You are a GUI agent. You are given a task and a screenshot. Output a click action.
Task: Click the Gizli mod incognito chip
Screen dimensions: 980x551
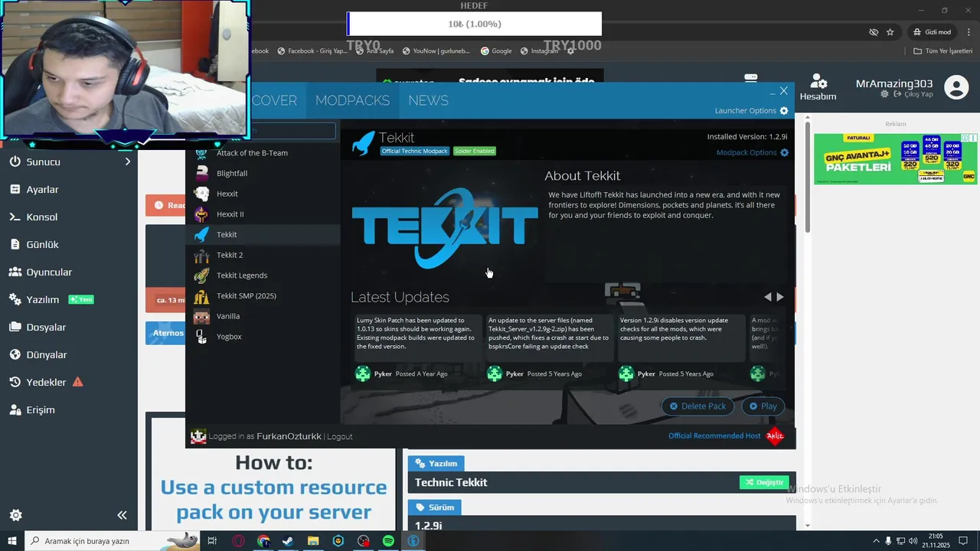coord(932,32)
